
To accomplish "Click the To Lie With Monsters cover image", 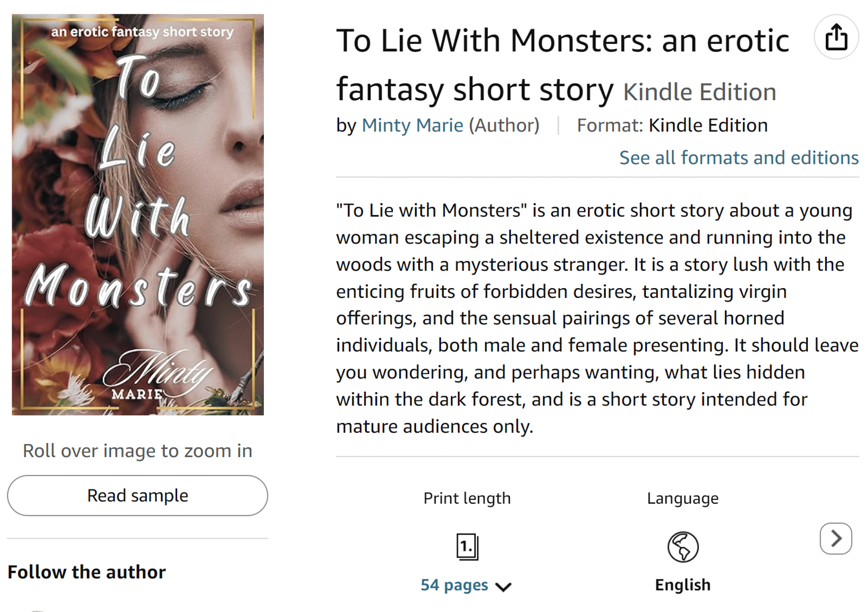I will [x=138, y=214].
